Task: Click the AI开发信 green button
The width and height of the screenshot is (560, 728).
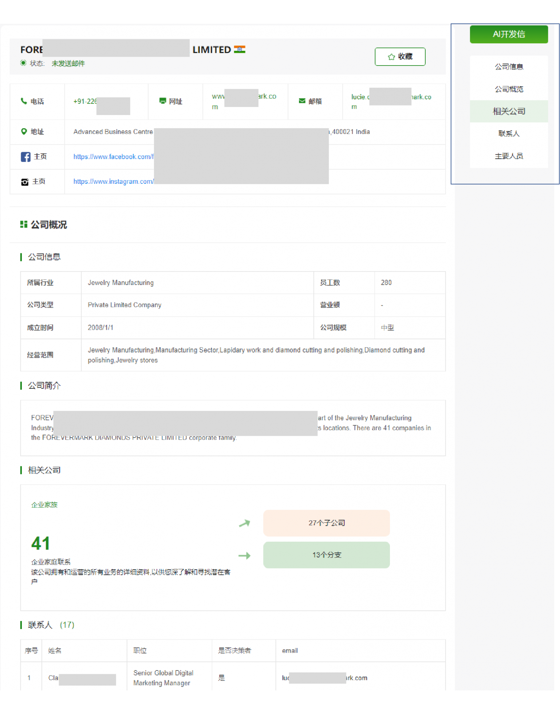Action: pos(508,34)
